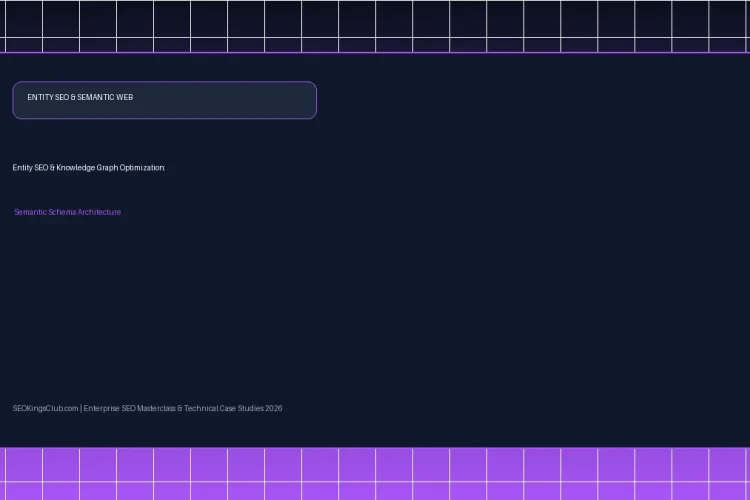Select the purple grid band at the bottom
Screen dimensions: 750x500
tap(375, 474)
